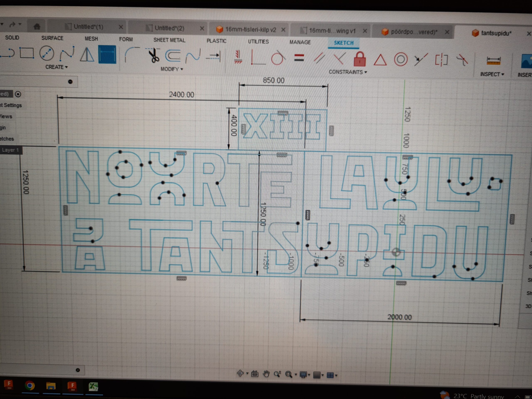Activate the Pan hand tool
This screenshot has width=532, height=399.
click(x=266, y=374)
